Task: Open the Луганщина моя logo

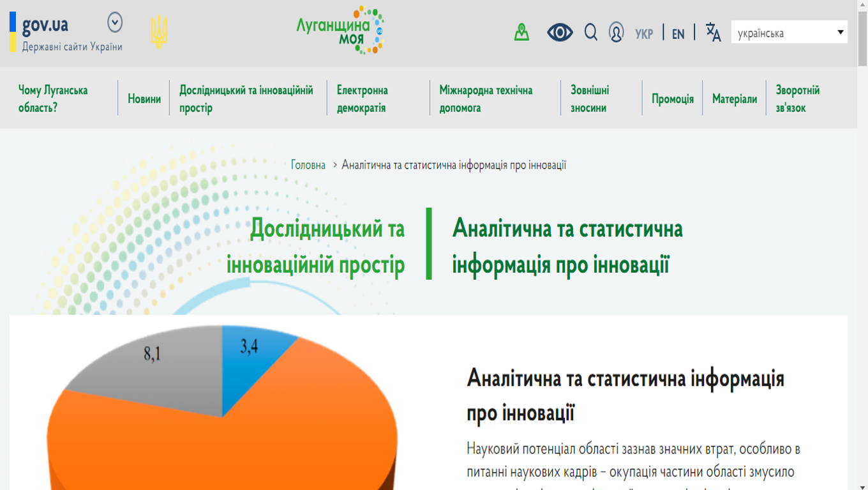Action: [340, 30]
